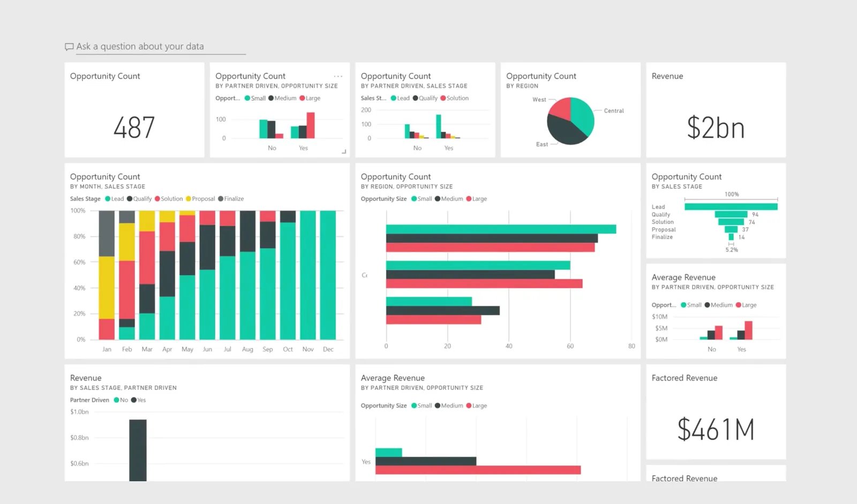
Task: Click the BY REGION, OPPORTUNITY SIZE subtitle
Action: [407, 186]
